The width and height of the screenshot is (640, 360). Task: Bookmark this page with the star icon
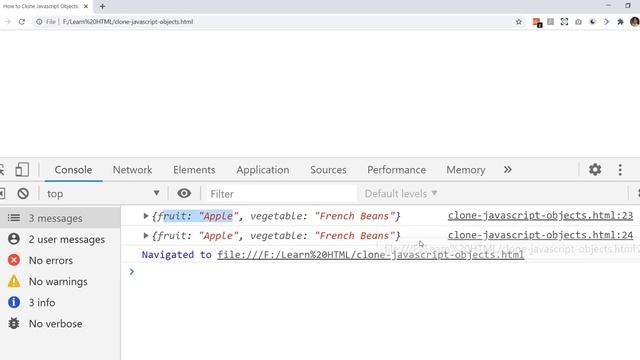[518, 22]
